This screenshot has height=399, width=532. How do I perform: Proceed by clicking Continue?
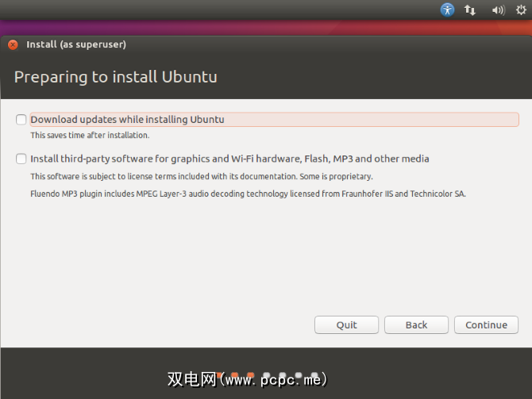(486, 324)
